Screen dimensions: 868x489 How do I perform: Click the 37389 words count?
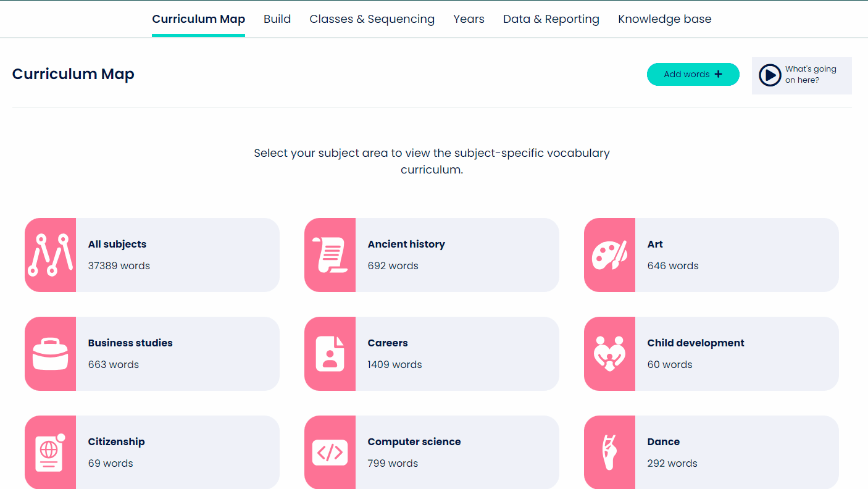(x=119, y=265)
